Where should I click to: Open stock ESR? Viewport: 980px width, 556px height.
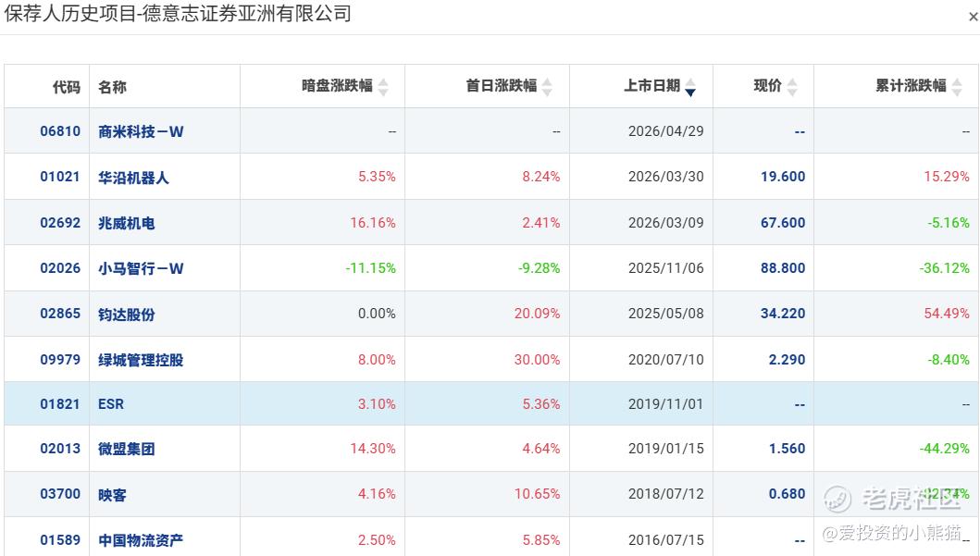pos(111,404)
